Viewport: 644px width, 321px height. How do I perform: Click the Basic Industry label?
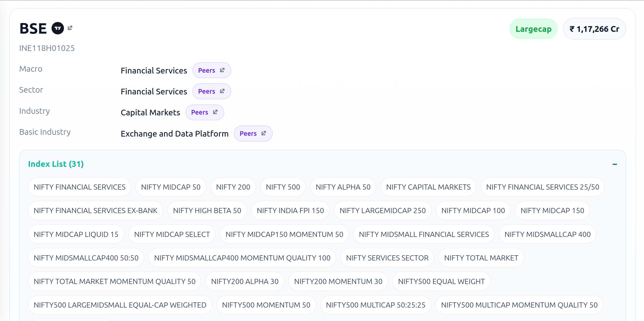(x=45, y=132)
